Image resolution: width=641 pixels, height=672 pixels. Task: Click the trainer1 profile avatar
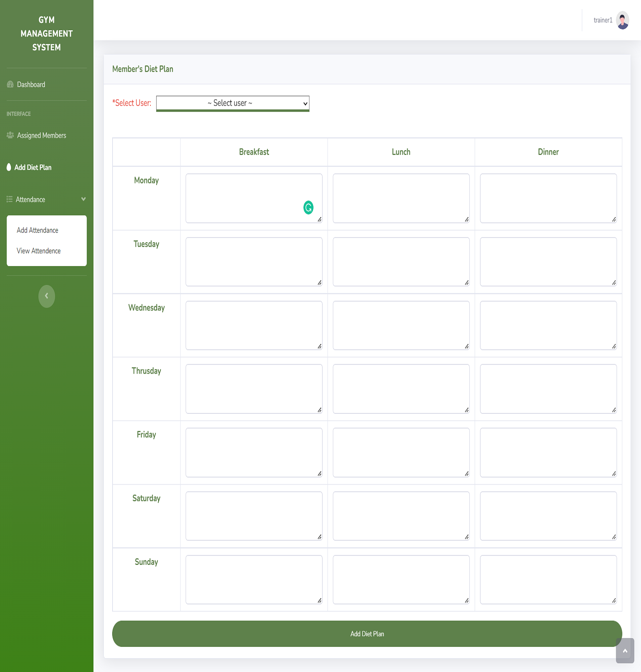[622, 20]
